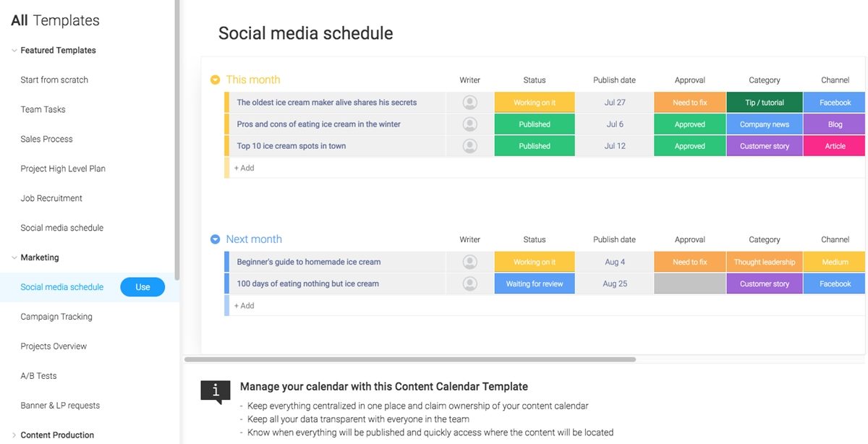
Task: Collapse the This month group arrow icon
Action: tap(215, 80)
